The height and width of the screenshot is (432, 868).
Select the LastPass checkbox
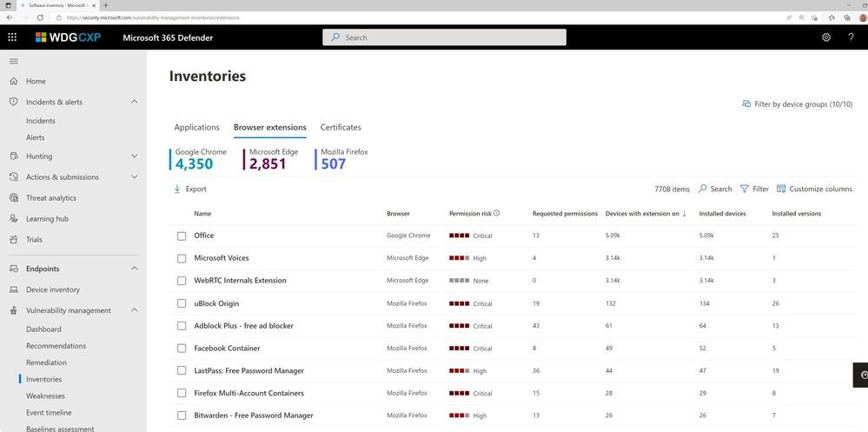click(x=182, y=370)
